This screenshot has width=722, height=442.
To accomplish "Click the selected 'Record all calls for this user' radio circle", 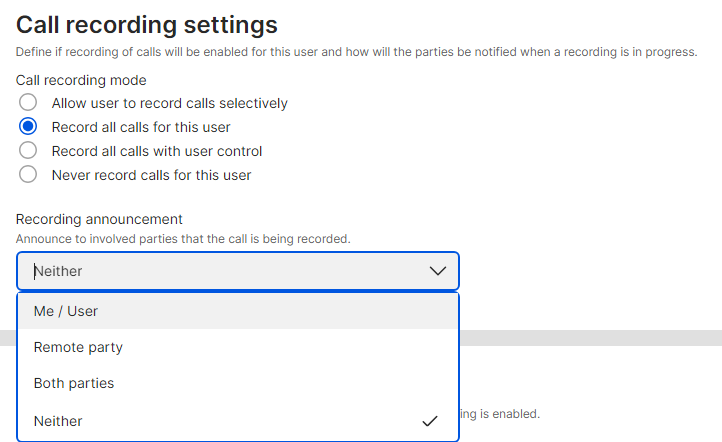I will point(29,127).
